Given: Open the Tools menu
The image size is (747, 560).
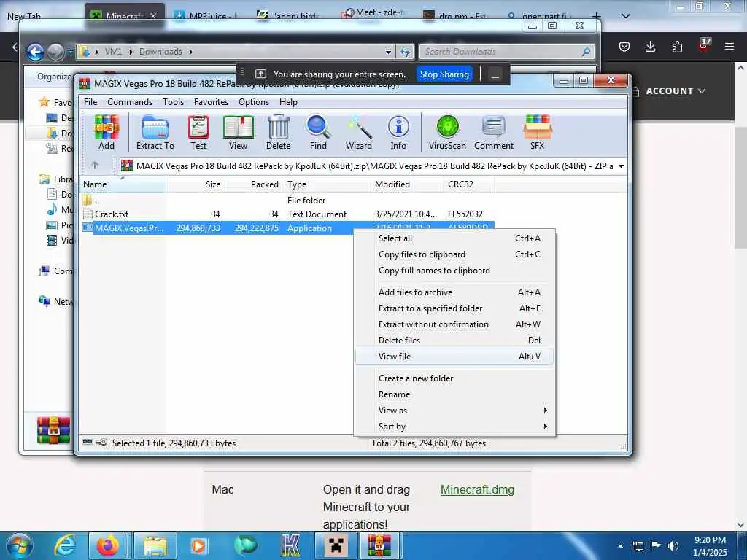Looking at the screenshot, I should click(173, 102).
